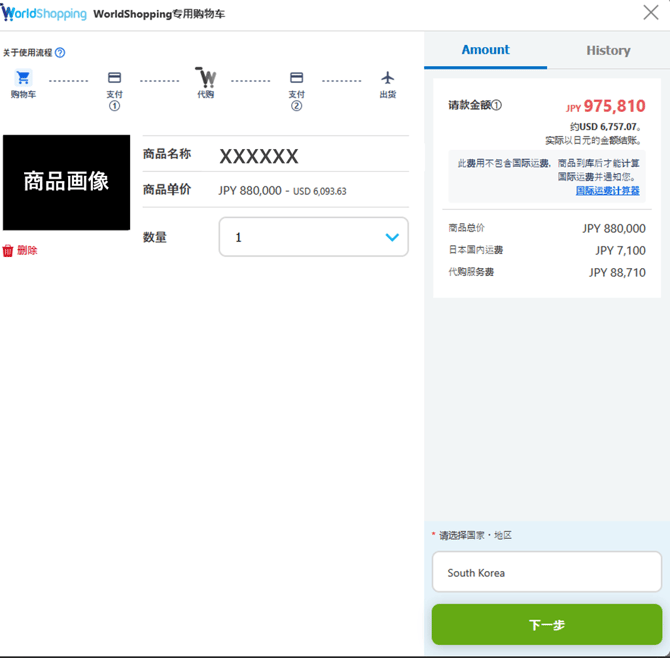Viewport: 670px width, 658px height.
Task: Select the second payment step card icon
Action: pyautogui.click(x=296, y=78)
